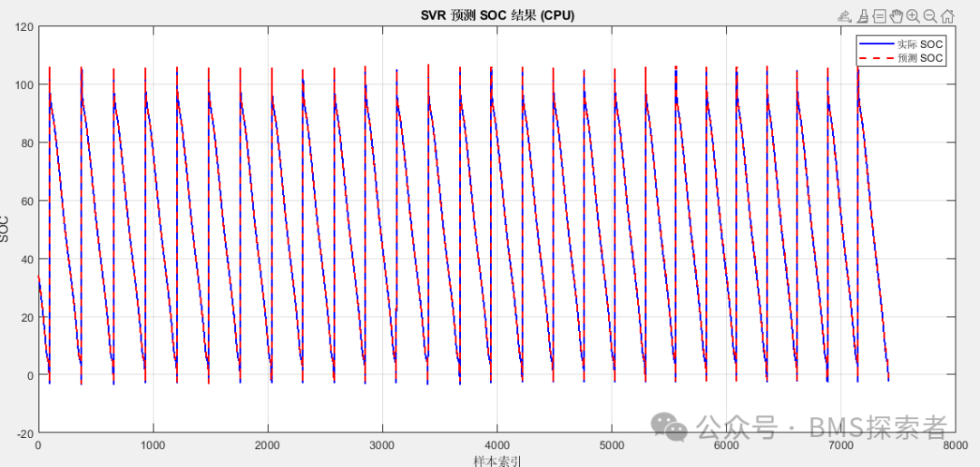Viewport: 980px width, 467px height.
Task: Click the red dashed line legend sample
Action: [x=877, y=58]
